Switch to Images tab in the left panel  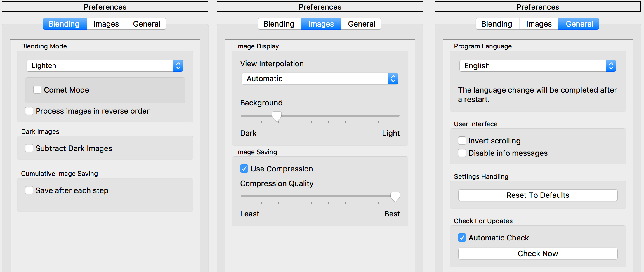coord(106,24)
